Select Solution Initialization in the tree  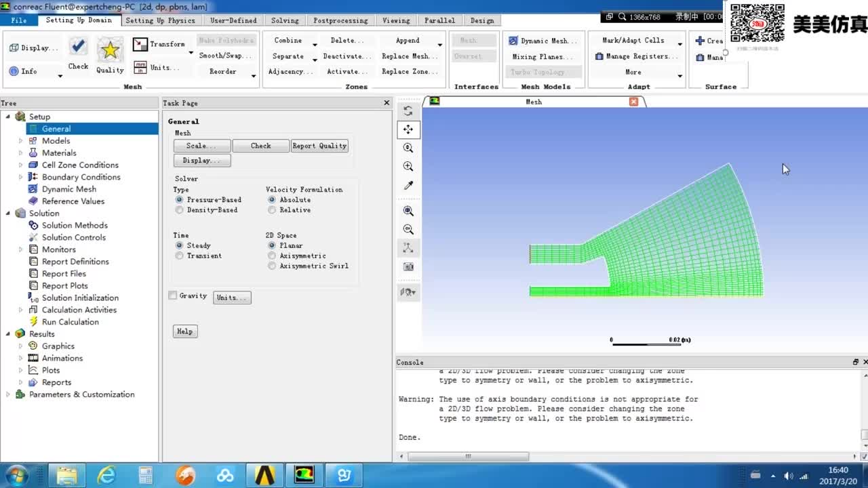point(80,298)
